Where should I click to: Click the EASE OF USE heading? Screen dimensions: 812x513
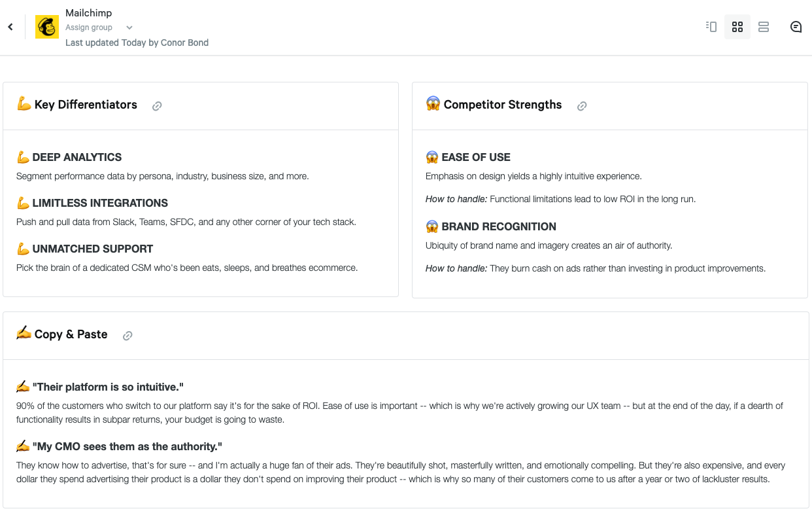pyautogui.click(x=475, y=157)
